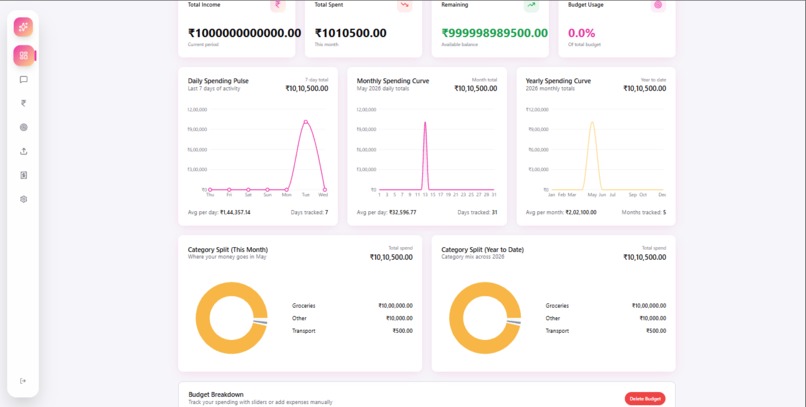
Task: Click the Monthly Spending Curve title
Action: click(x=393, y=81)
